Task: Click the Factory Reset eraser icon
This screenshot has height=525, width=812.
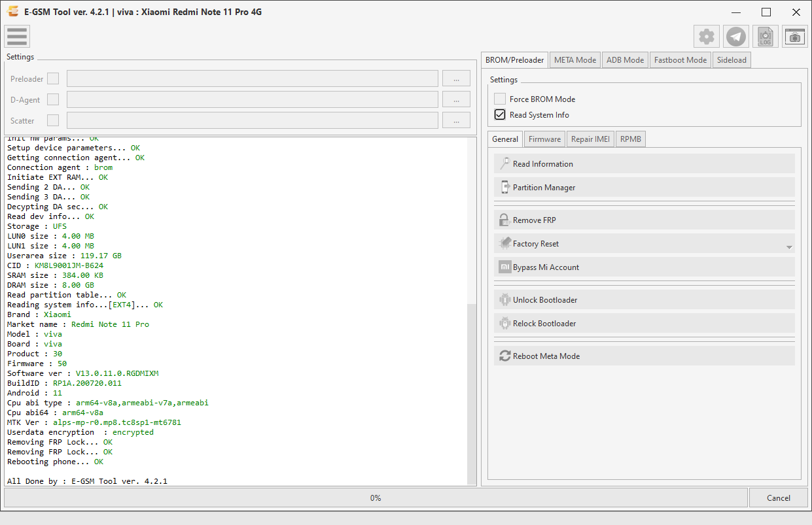Action: tap(504, 243)
